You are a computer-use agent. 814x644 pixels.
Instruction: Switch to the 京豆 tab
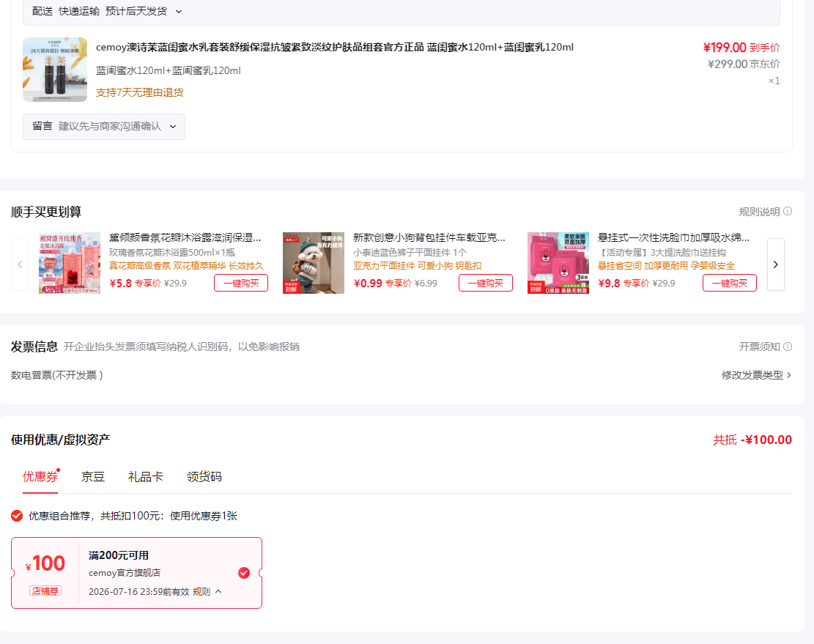93,477
